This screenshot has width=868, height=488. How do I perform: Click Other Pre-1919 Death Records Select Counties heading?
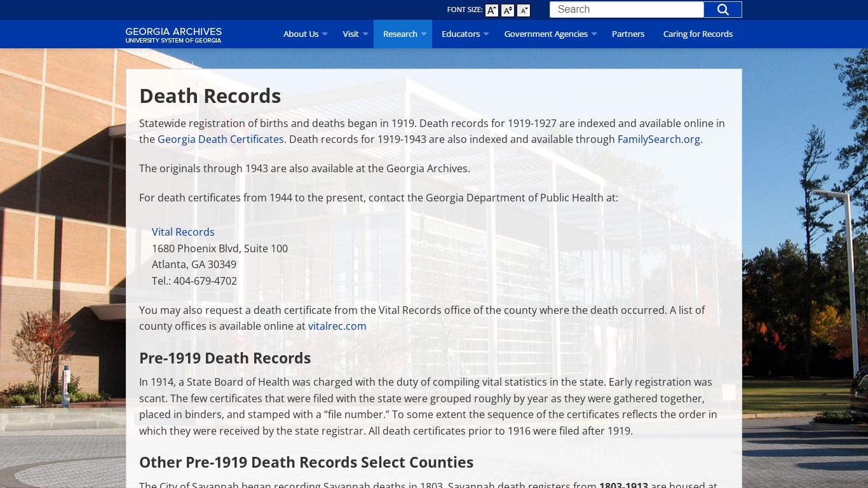pyautogui.click(x=306, y=463)
